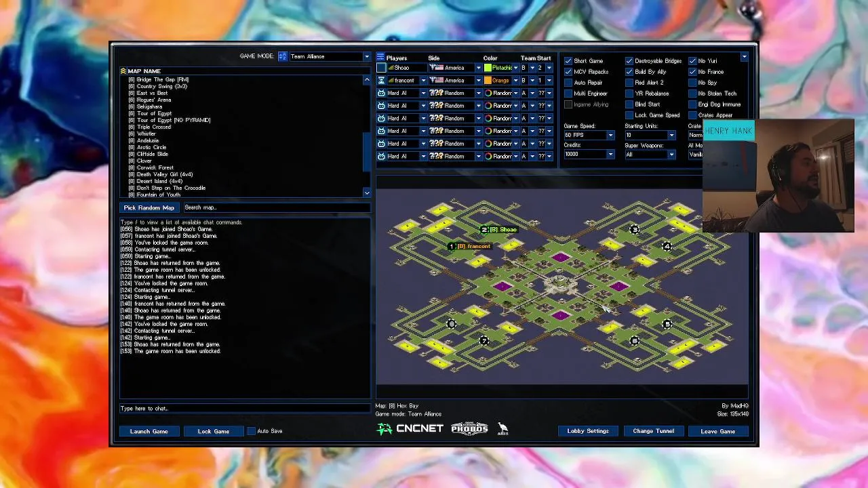Click francont's start marker 1 on the map
This screenshot has width=868, height=488.
(x=451, y=247)
